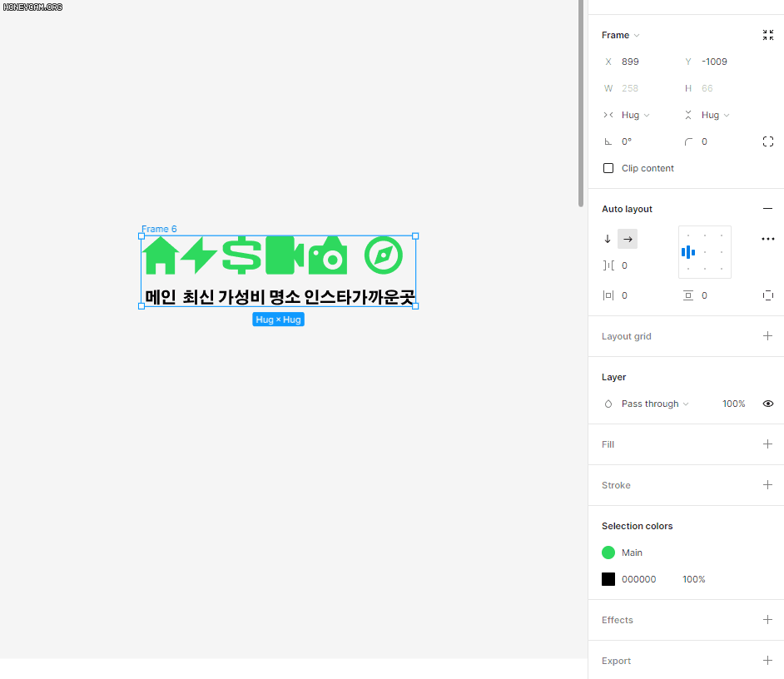The image size is (784, 679).
Task: Select the Frame 6 label on canvas
Action: (x=159, y=229)
